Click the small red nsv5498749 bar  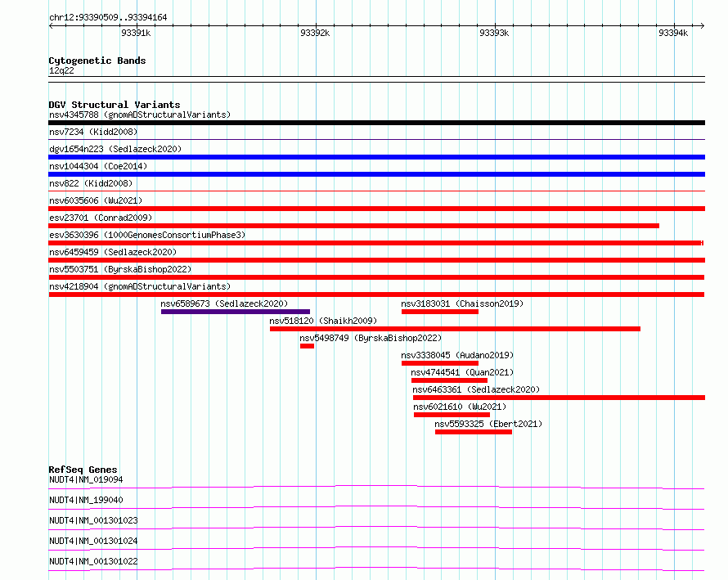point(307,346)
